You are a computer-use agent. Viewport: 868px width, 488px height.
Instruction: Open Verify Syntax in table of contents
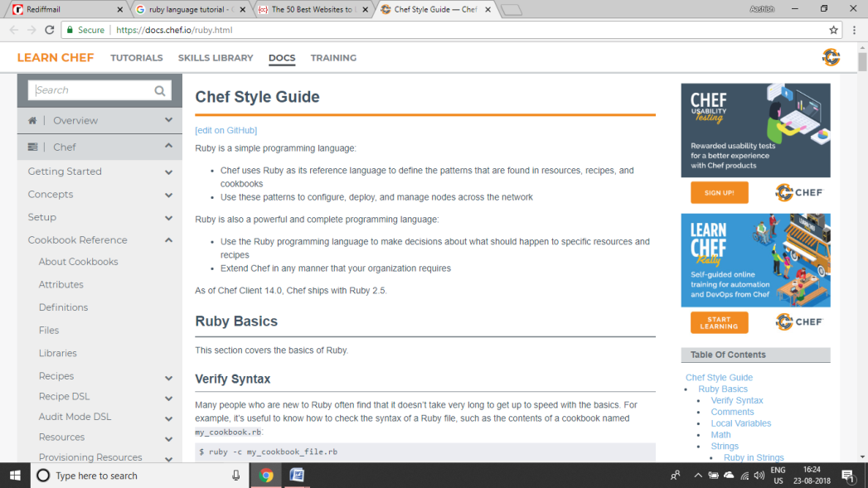click(737, 400)
